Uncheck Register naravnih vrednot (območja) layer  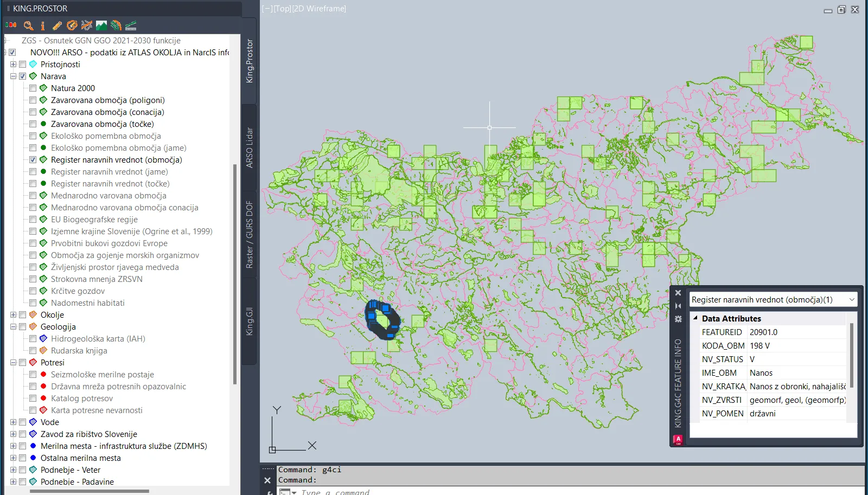pos(33,160)
